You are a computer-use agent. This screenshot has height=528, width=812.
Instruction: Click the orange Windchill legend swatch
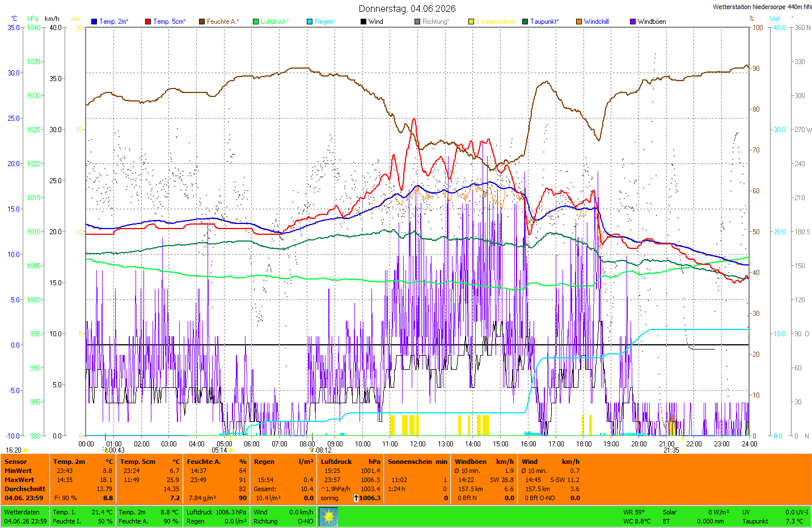click(579, 22)
